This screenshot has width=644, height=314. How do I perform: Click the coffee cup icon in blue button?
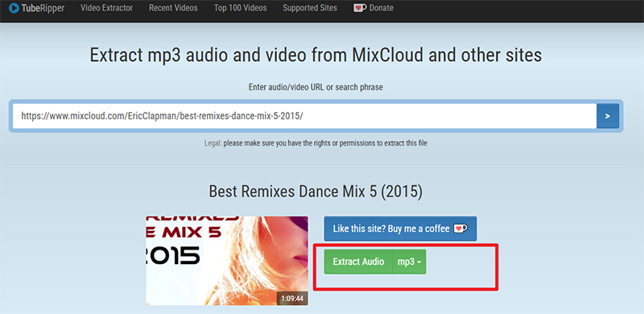pyautogui.click(x=460, y=229)
